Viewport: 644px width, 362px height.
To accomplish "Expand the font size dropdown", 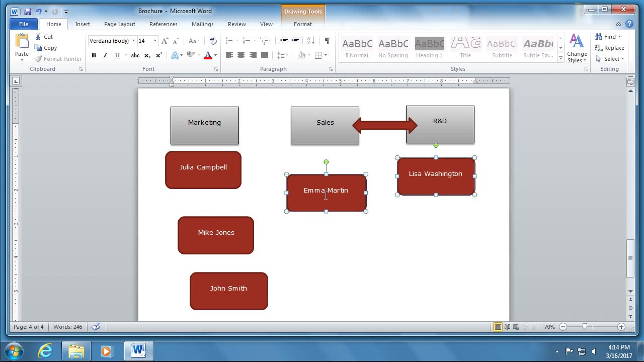I will [x=155, y=41].
